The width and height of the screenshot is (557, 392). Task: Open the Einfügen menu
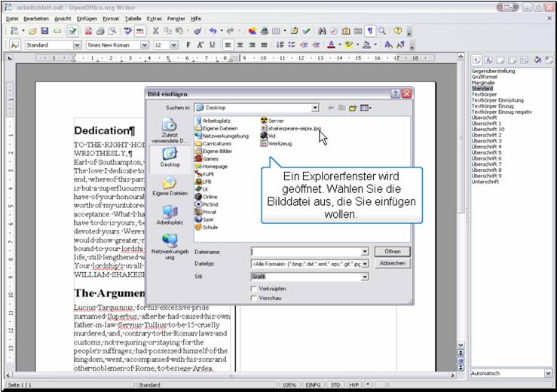pyautogui.click(x=86, y=17)
